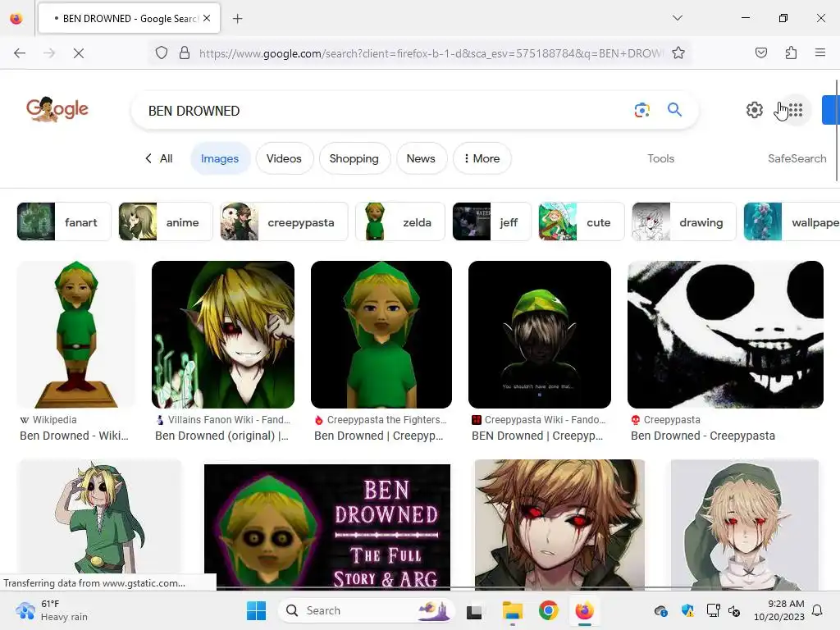Open the Google apps grid icon

point(796,111)
